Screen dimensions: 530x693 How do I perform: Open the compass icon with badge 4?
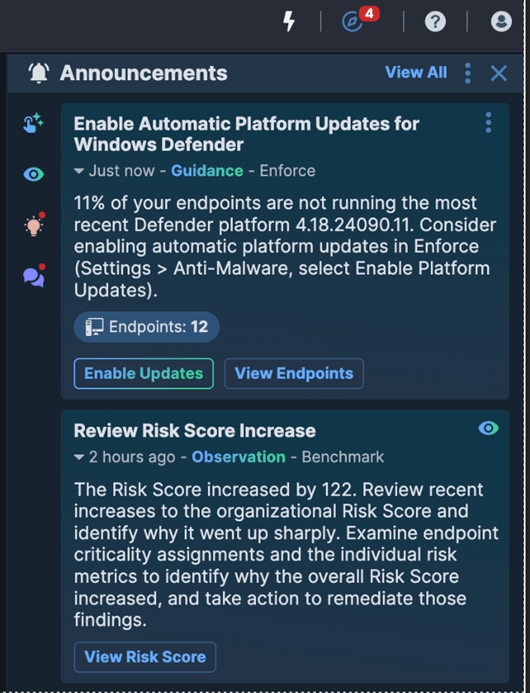pos(353,21)
